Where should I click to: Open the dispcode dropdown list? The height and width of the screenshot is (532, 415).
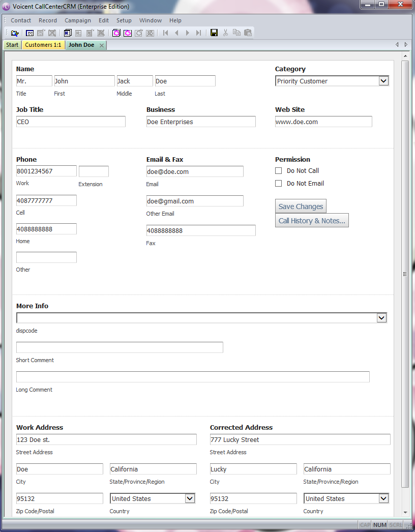[x=381, y=318]
